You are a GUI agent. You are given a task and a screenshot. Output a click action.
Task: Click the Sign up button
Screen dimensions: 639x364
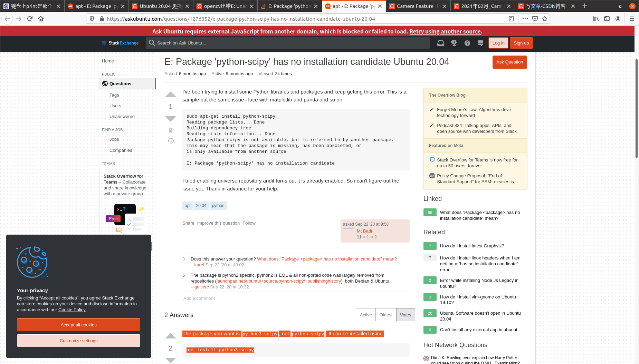(521, 43)
